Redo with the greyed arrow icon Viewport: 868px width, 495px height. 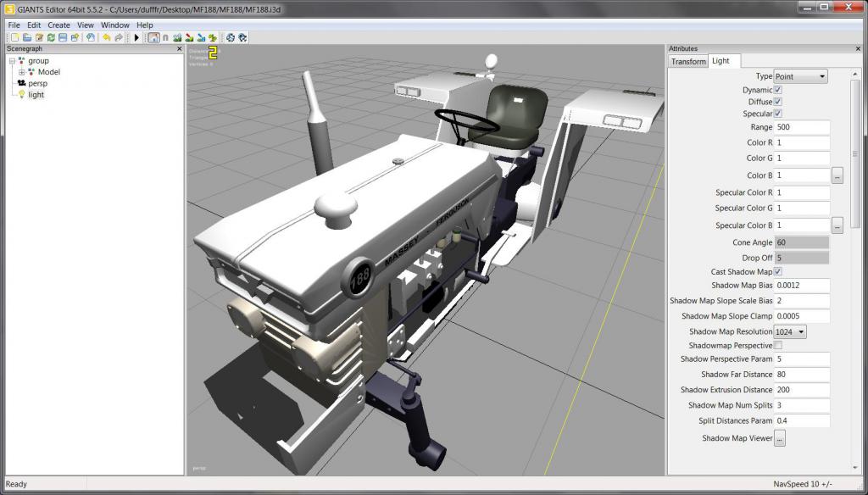coord(119,37)
